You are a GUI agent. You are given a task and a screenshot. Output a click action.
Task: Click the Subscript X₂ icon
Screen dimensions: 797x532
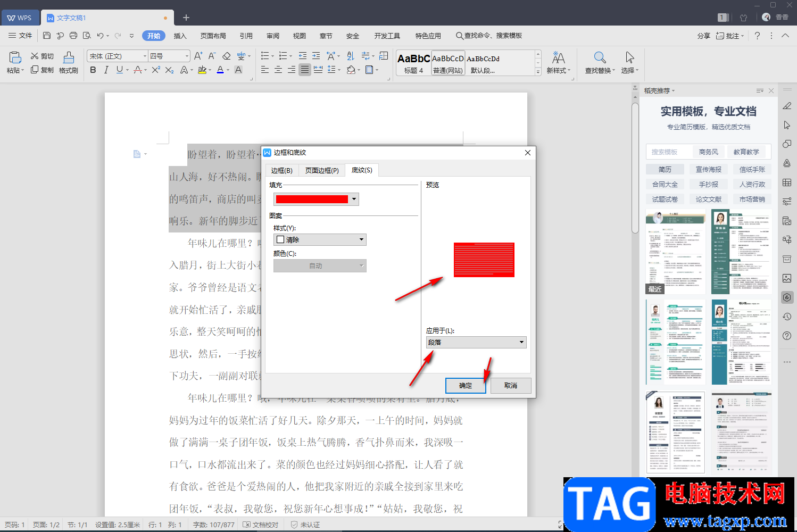[169, 70]
